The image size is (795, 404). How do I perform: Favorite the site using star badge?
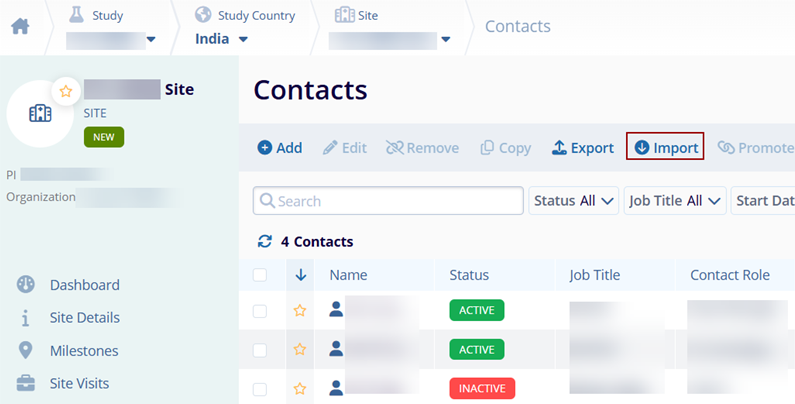click(66, 91)
